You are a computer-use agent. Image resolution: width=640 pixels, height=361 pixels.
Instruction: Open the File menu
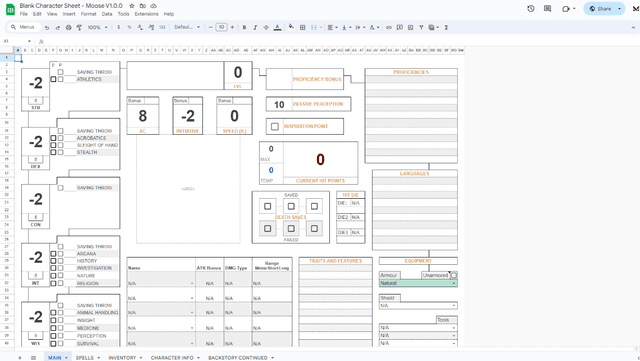(x=24, y=14)
